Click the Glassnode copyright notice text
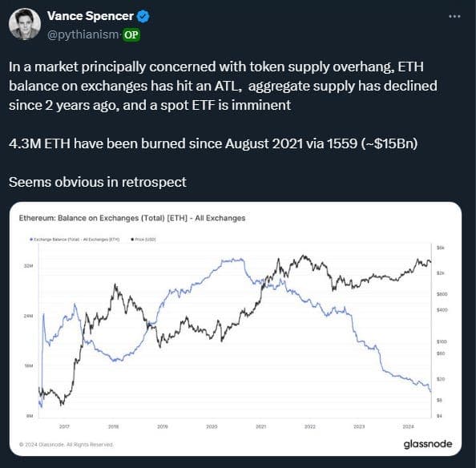476x468 pixels. coord(67,445)
